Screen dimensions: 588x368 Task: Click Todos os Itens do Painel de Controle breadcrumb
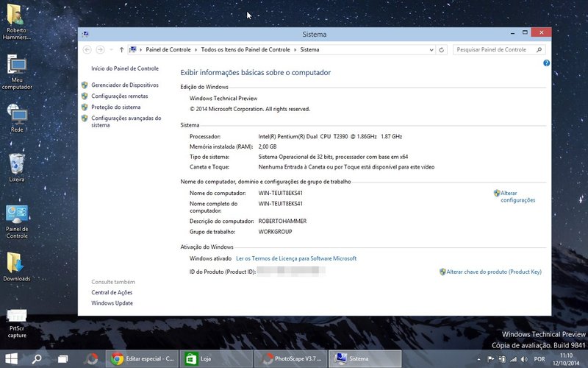coord(245,49)
